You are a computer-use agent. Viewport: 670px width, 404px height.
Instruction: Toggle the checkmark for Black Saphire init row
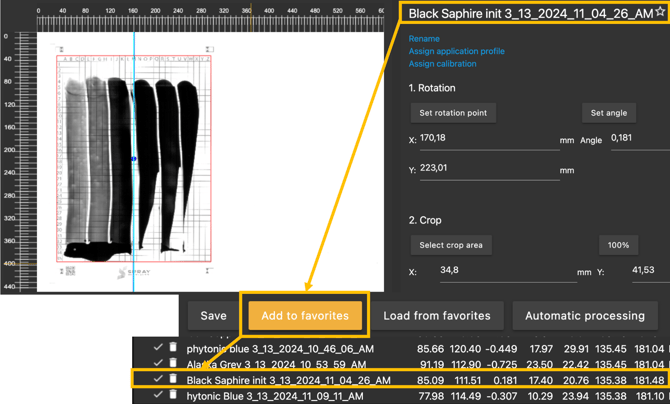(157, 380)
